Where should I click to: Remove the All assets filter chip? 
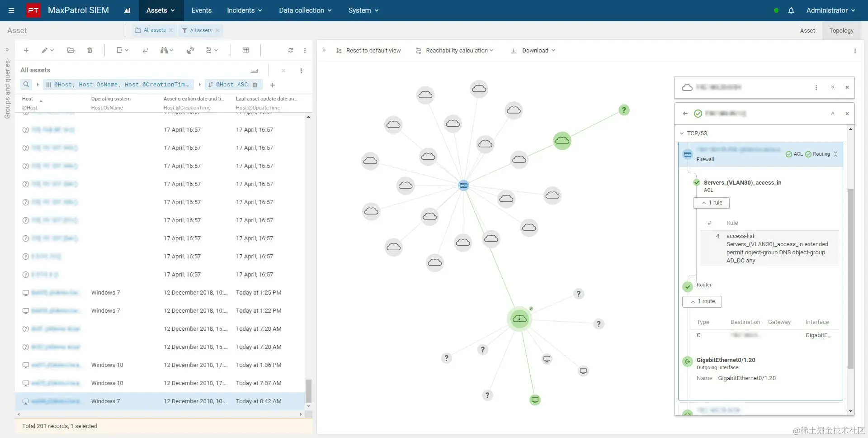point(217,30)
